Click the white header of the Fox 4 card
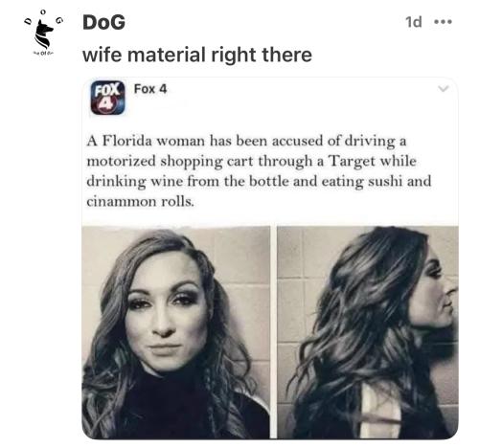Screen dimensions: 479x448 coord(270,98)
